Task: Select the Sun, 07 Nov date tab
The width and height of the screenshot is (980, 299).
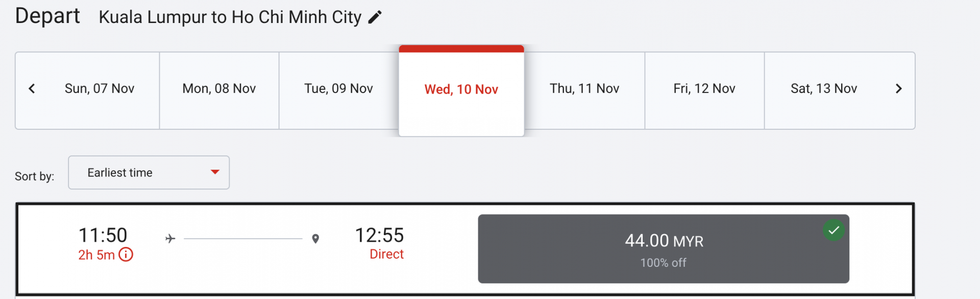Action: pyautogui.click(x=100, y=89)
